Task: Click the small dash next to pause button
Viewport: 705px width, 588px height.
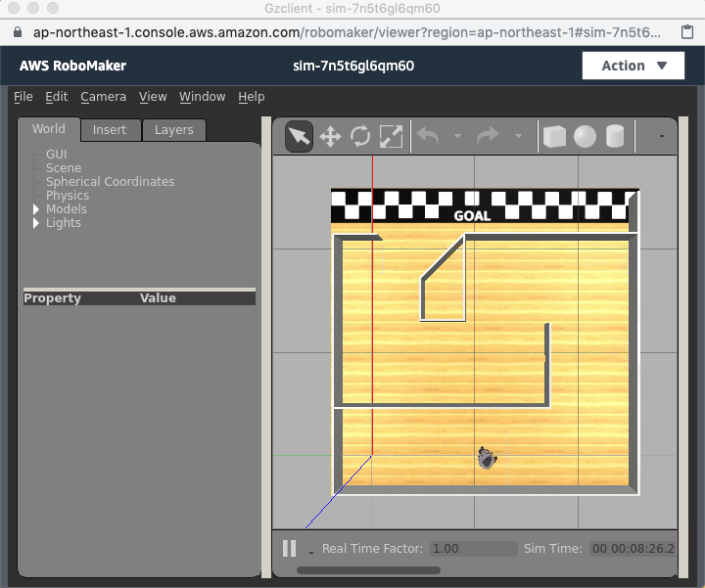Action: point(311,553)
